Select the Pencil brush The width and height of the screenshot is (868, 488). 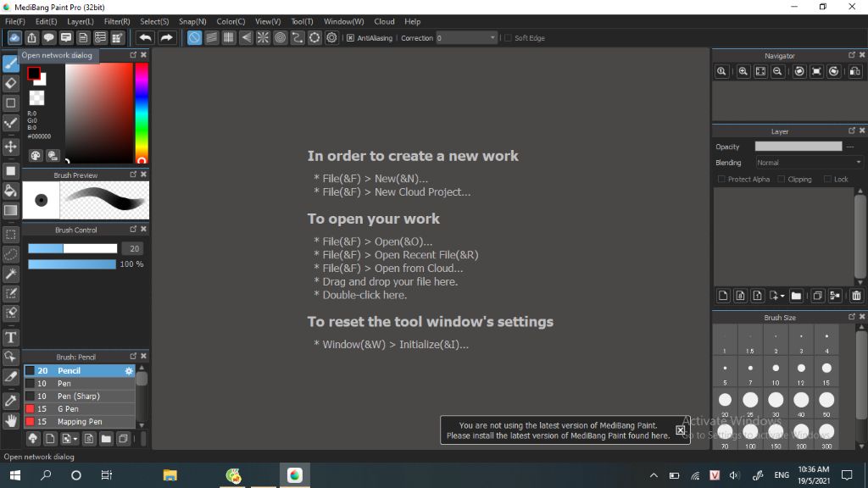pos(79,371)
